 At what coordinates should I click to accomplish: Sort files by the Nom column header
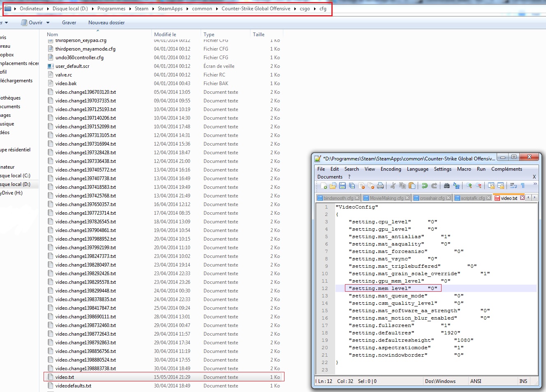pos(98,35)
